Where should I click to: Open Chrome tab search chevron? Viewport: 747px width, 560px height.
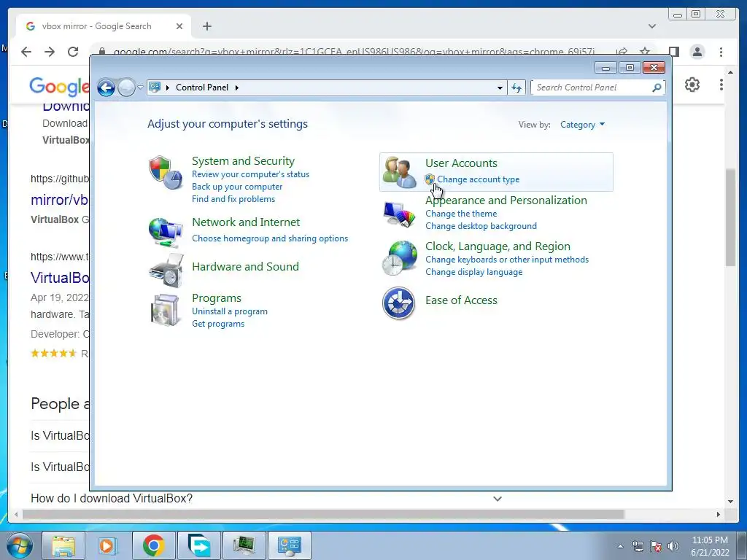(x=651, y=26)
